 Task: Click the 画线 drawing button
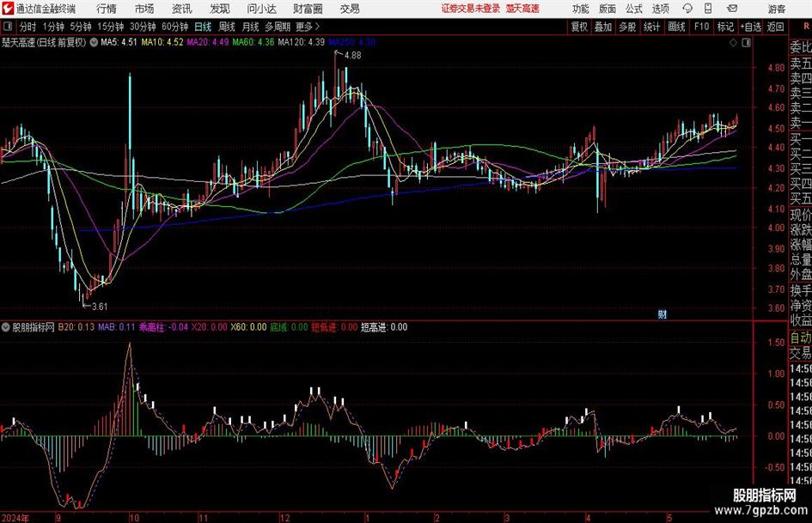click(x=676, y=27)
